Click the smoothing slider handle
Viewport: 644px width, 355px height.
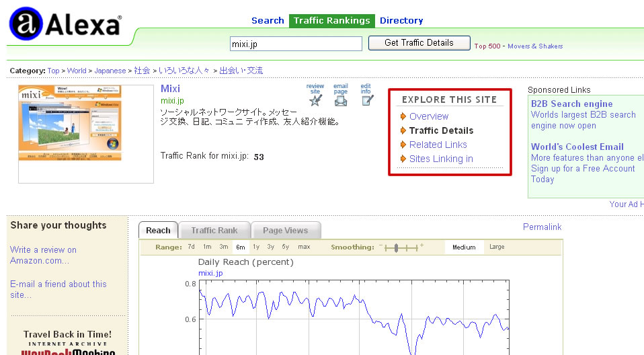point(397,247)
